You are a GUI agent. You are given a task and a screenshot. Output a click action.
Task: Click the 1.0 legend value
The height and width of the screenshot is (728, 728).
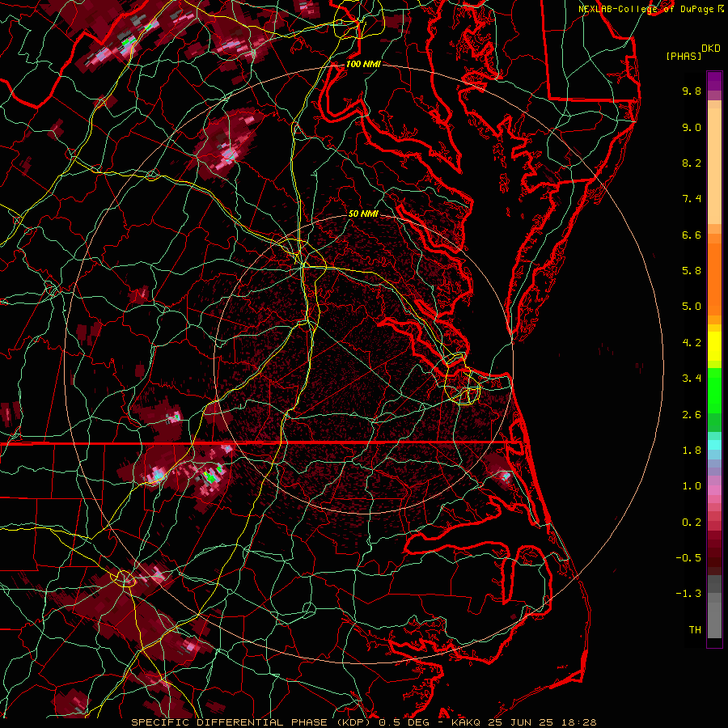692,486
